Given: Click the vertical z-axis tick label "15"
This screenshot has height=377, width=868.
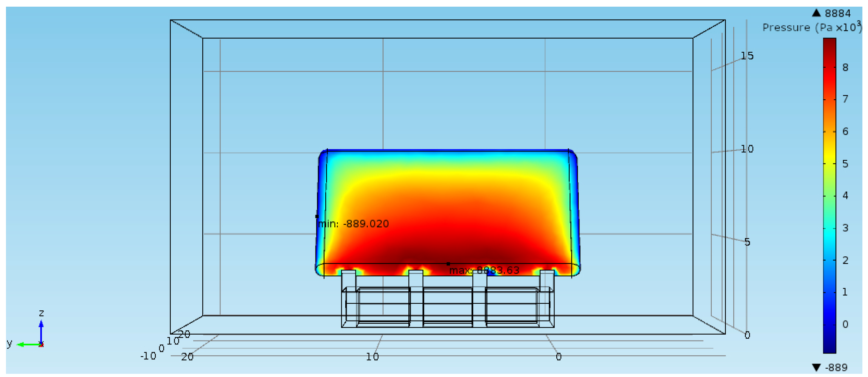Looking at the screenshot, I should (747, 56).
